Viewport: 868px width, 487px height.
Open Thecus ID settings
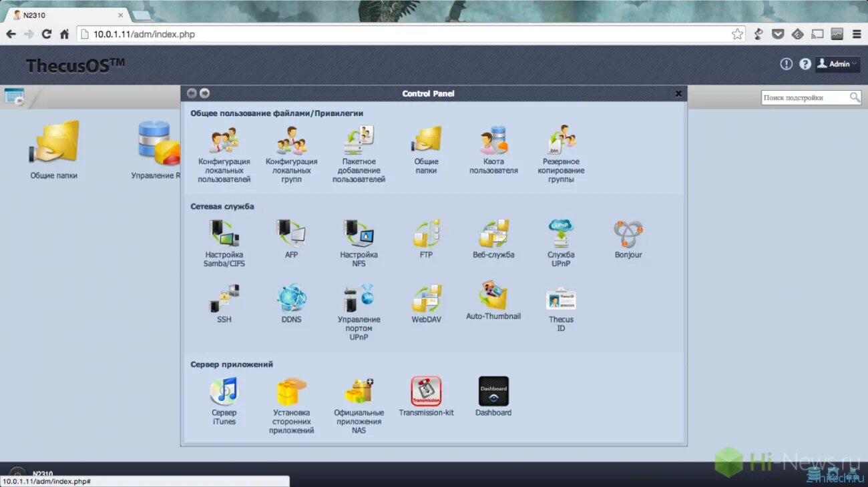561,309
